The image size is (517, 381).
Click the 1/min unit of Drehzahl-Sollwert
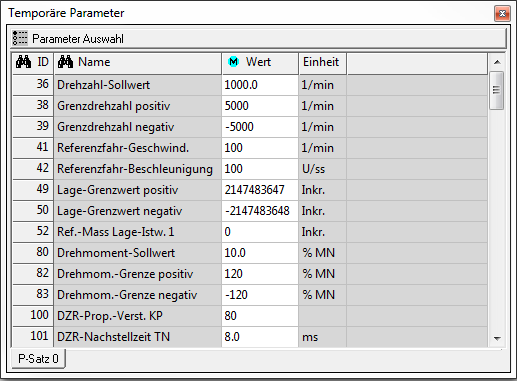coord(323,85)
